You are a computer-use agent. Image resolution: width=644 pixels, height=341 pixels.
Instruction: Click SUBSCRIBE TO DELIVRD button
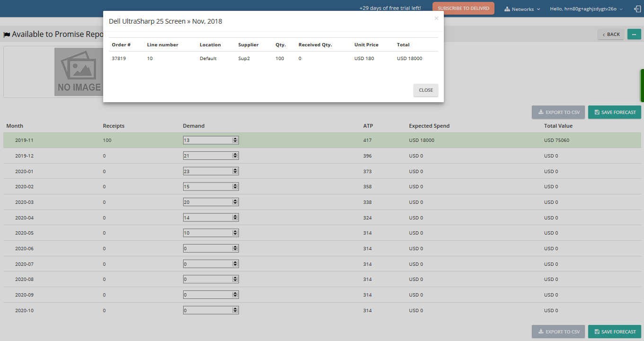(463, 9)
